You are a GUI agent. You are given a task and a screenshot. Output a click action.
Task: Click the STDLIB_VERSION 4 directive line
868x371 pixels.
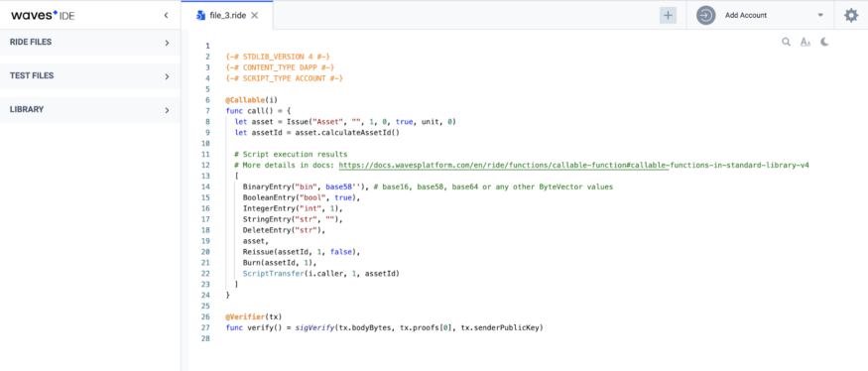[278, 57]
